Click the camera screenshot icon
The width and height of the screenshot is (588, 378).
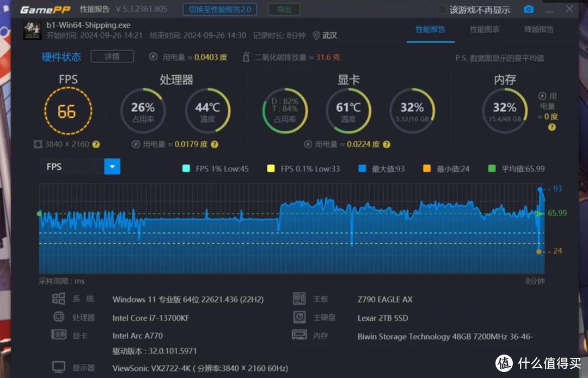pyautogui.click(x=528, y=9)
